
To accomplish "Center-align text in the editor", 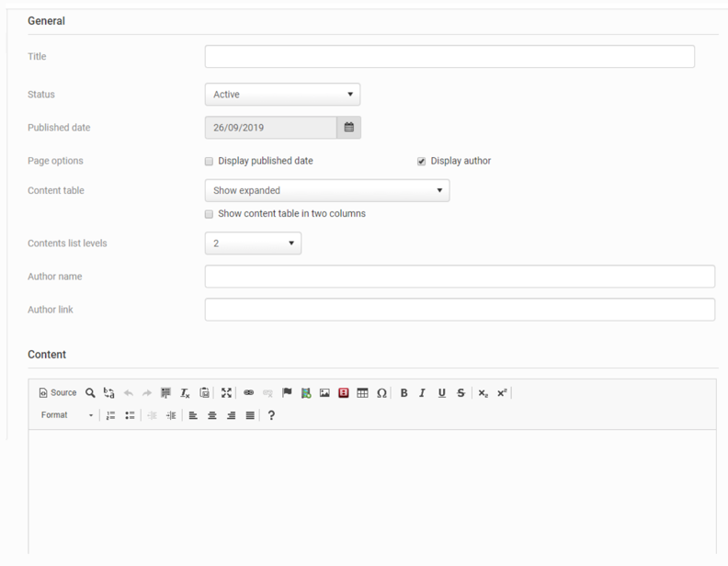I will click(211, 415).
